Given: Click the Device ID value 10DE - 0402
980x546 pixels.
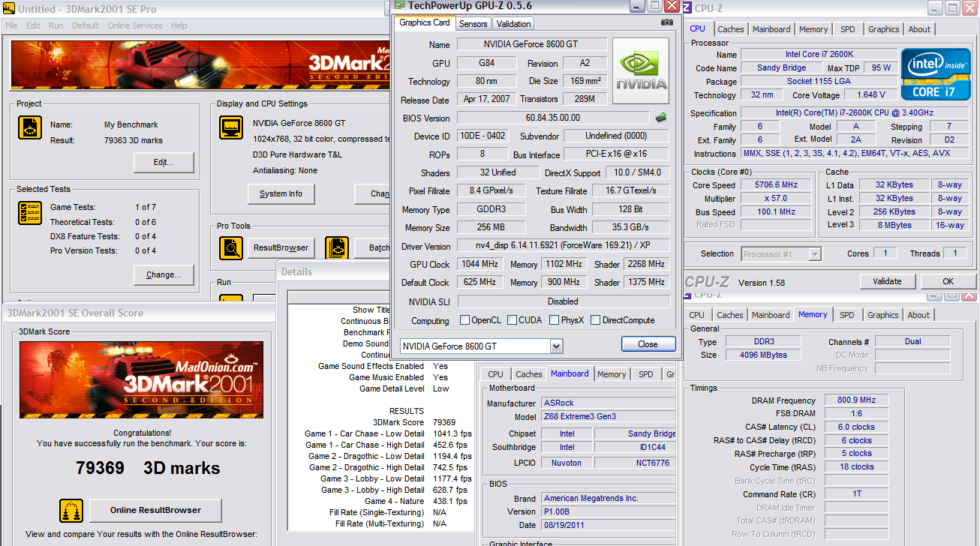Looking at the screenshot, I should [481, 136].
